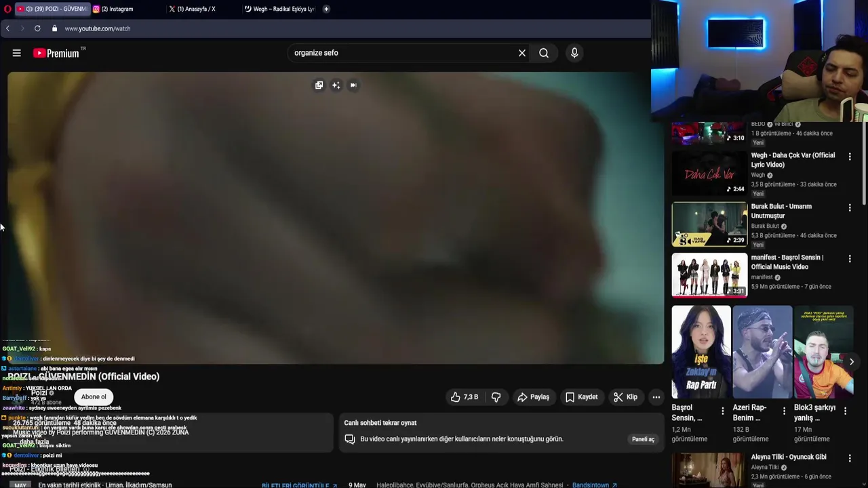Screen dimensions: 868x488
Task: Open the YouTube guide hamburger menu
Action: coord(17,53)
